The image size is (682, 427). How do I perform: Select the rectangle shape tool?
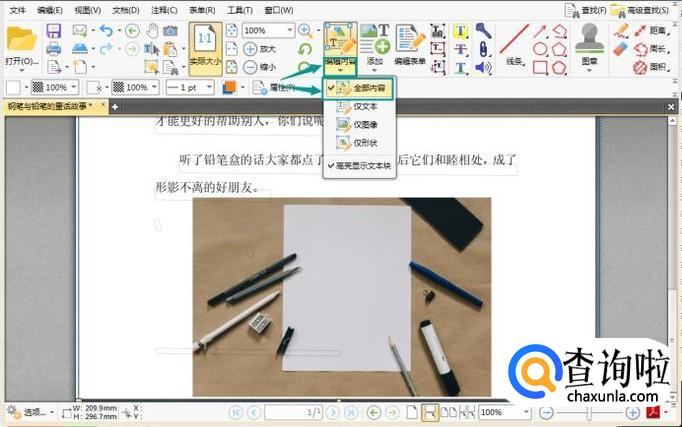pos(540,67)
